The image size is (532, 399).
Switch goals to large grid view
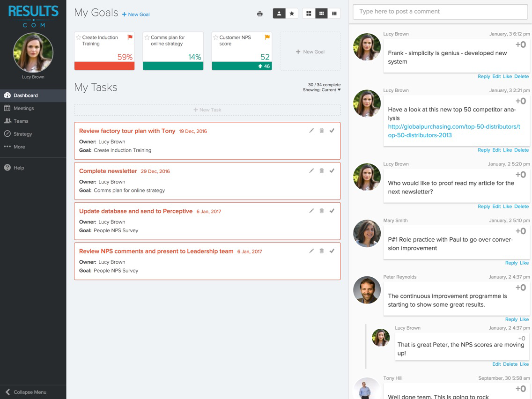click(x=309, y=14)
